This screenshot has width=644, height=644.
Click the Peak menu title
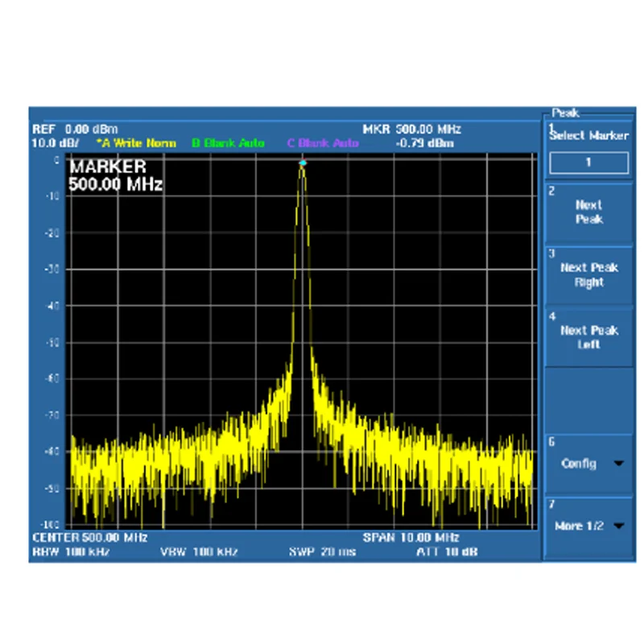pyautogui.click(x=565, y=113)
